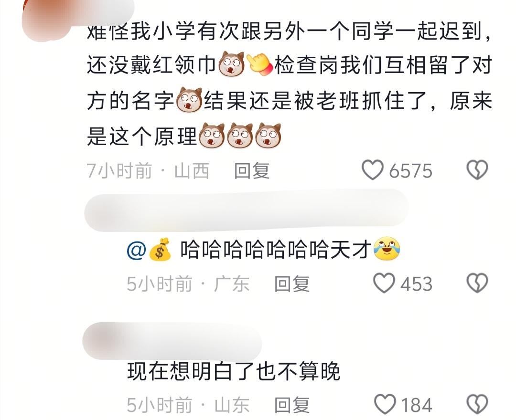Tap broken heart on the 453-likes reply

(x=477, y=283)
